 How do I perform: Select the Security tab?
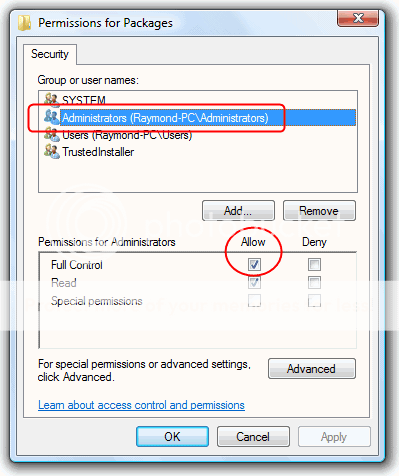coord(50,54)
